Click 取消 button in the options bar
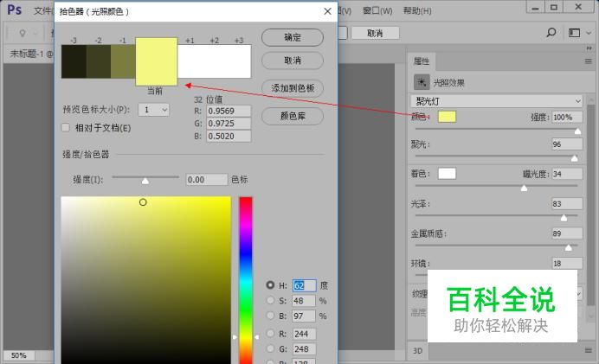The height and width of the screenshot is (364, 599). pyautogui.click(x=375, y=33)
